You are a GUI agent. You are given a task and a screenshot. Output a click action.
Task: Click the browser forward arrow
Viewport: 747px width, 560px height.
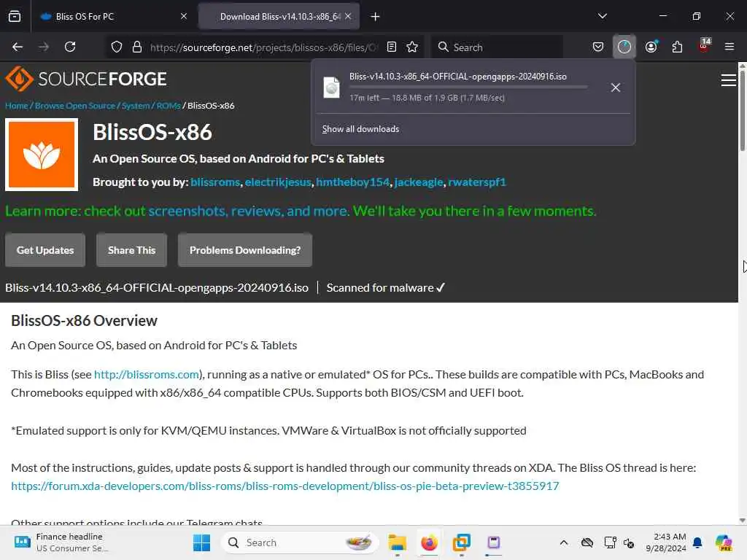[43, 47]
